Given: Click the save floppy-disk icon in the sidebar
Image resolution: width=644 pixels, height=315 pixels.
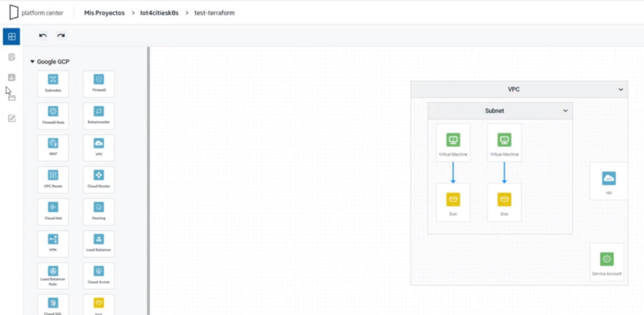Looking at the screenshot, I should 12,77.
